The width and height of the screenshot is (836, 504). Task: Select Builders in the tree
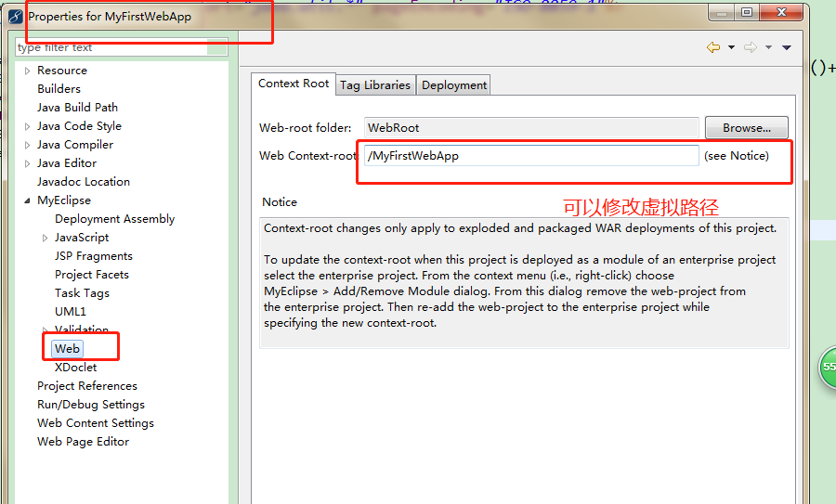[59, 89]
